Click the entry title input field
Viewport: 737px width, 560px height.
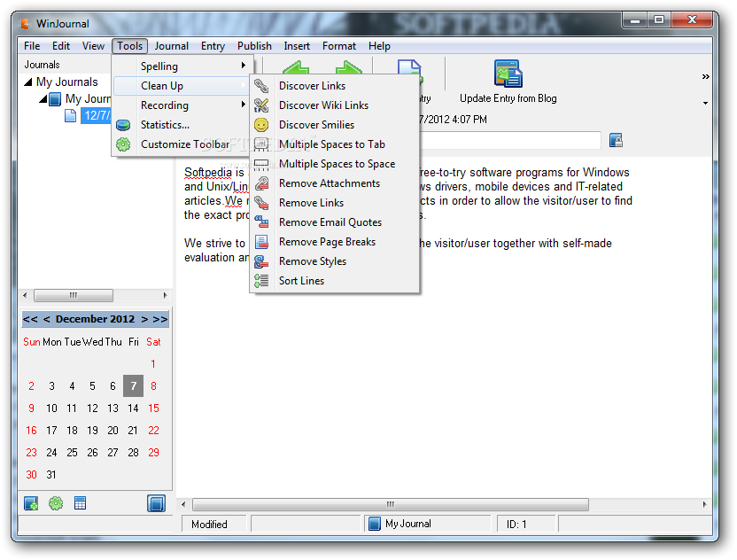510,140
